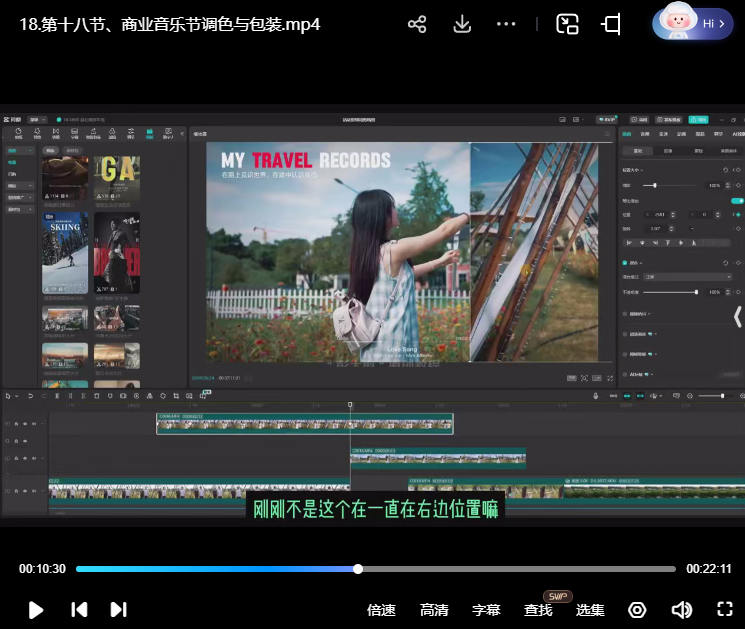Click the crop window icon in top bar
Image resolution: width=745 pixels, height=629 pixels.
point(611,24)
